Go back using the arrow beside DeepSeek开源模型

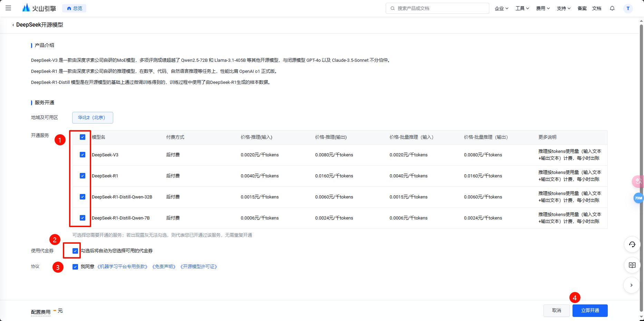[x=13, y=25]
